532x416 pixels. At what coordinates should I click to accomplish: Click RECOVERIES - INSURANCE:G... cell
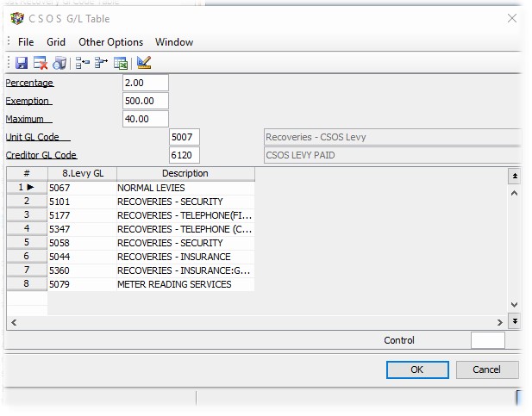coord(185,270)
